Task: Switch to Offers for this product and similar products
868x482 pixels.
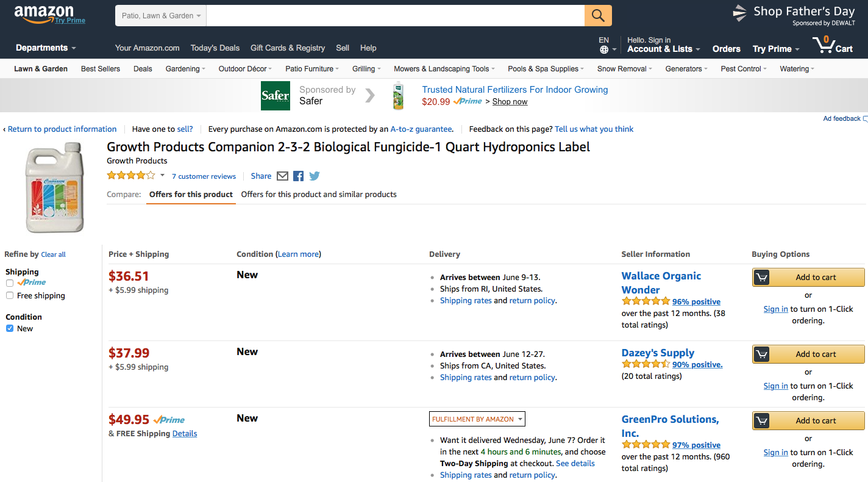Action: tap(319, 195)
